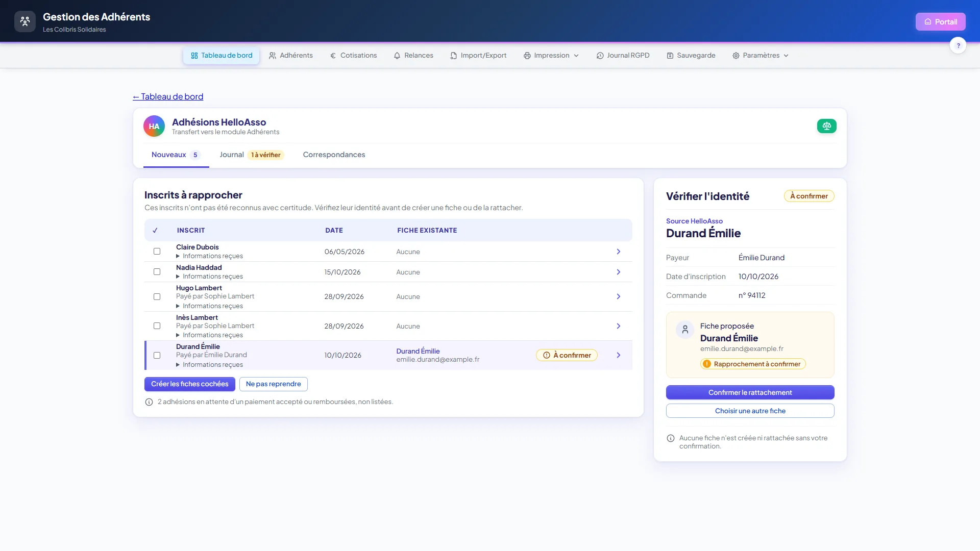
Task: Open the Cotisations menu item
Action: [x=353, y=56]
